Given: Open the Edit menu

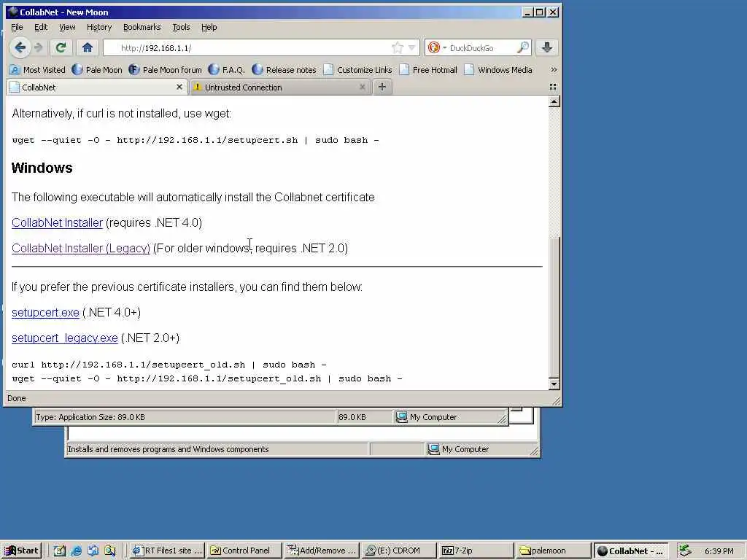Looking at the screenshot, I should coord(41,27).
